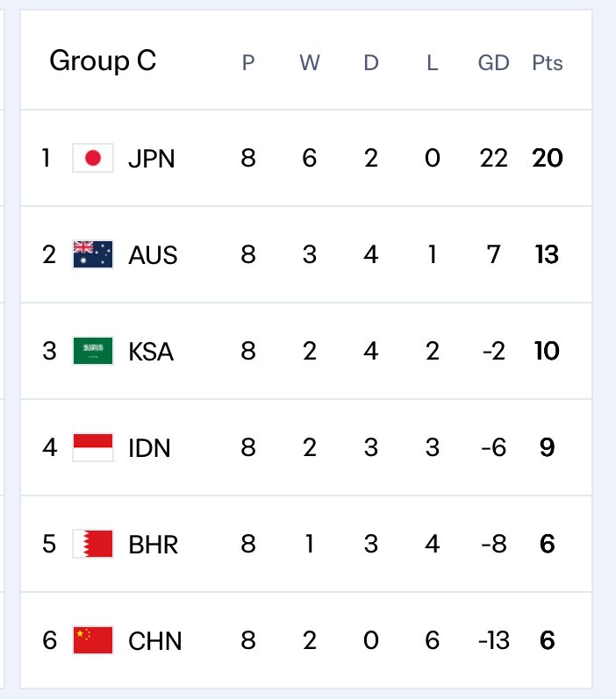Click the Australia flag icon
Viewport: 616px width, 699px height.
(93, 254)
